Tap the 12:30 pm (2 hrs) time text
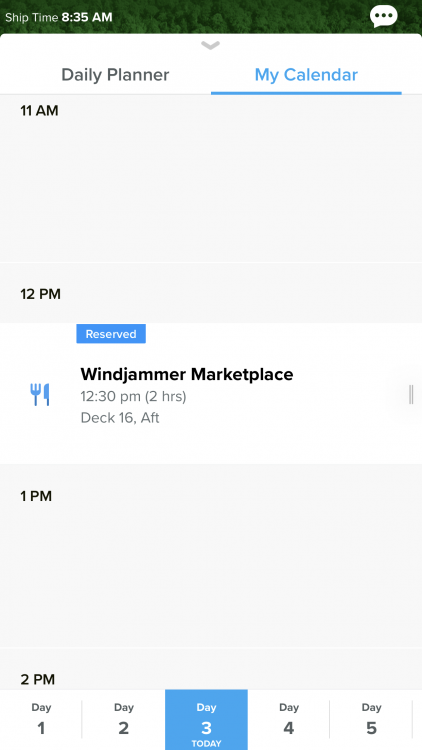The image size is (422, 750). click(x=133, y=396)
